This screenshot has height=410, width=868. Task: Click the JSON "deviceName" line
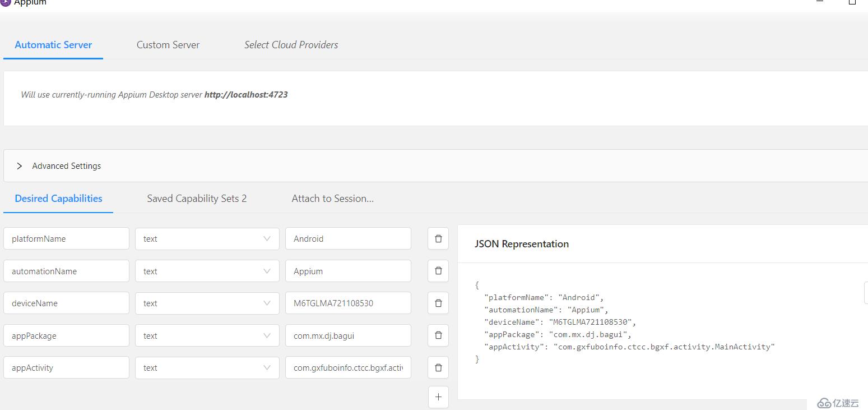point(560,322)
